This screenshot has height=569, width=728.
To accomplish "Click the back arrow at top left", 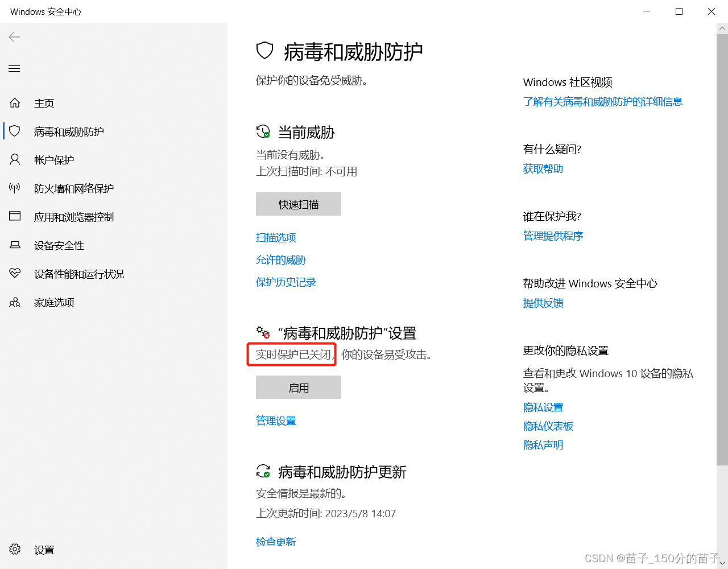I will click(14, 37).
